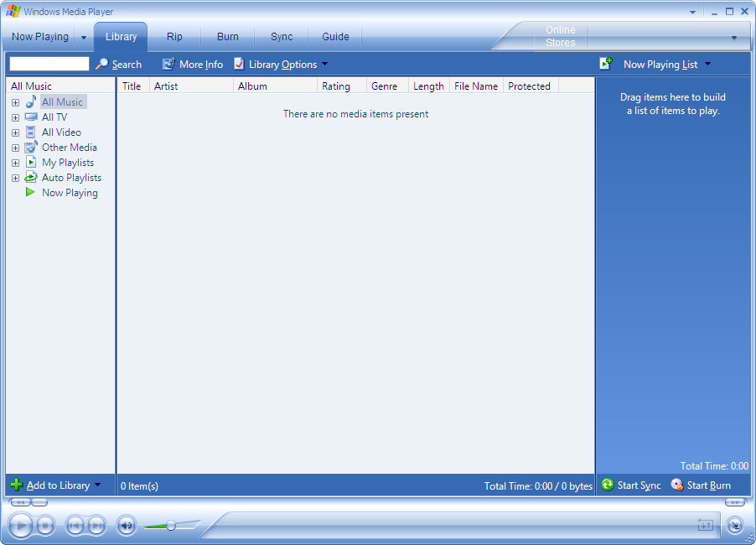Open the Library Options dropdown arrow
Screen dimensions: 756x545
point(324,64)
